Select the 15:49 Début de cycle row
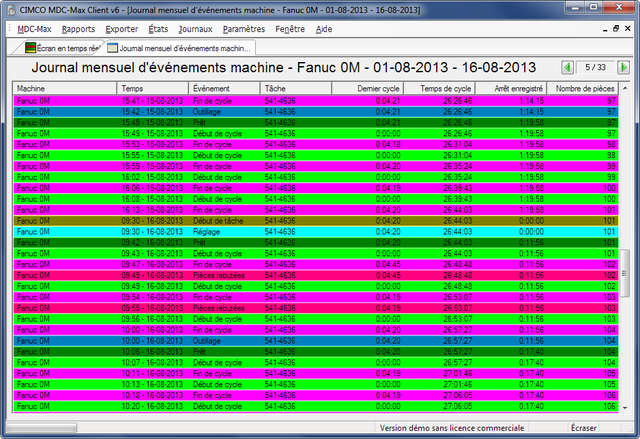The image size is (640, 439). tap(316, 133)
